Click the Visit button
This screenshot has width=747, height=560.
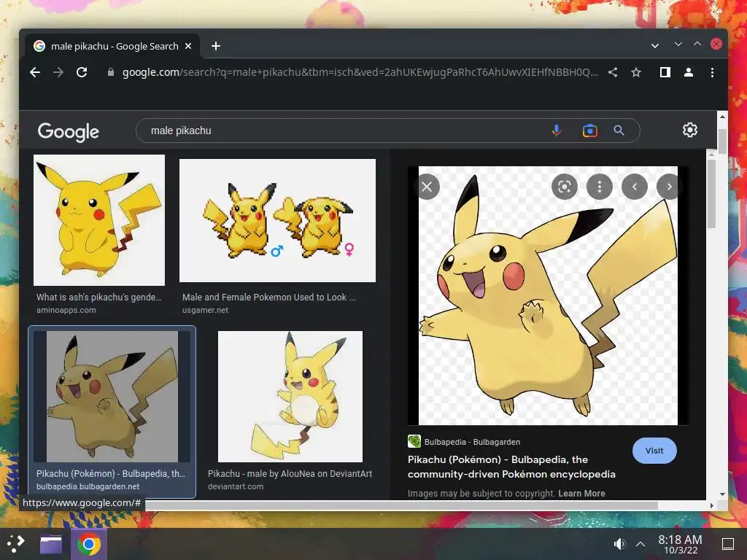pyautogui.click(x=654, y=451)
